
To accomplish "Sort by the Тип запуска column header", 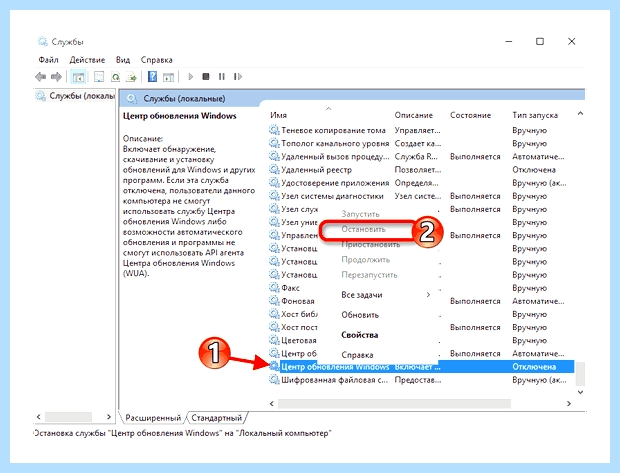I will tap(535, 115).
